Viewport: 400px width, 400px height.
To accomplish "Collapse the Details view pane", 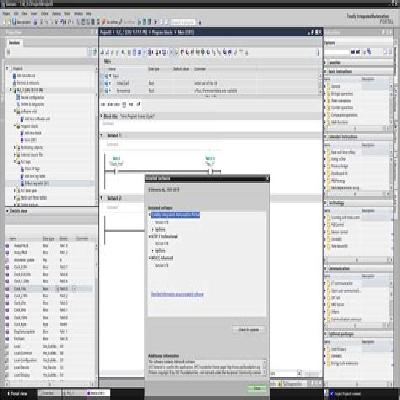I will click(7, 211).
